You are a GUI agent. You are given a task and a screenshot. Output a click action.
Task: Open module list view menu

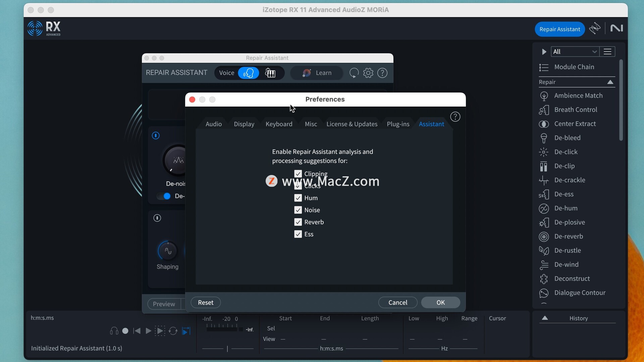[607, 52]
